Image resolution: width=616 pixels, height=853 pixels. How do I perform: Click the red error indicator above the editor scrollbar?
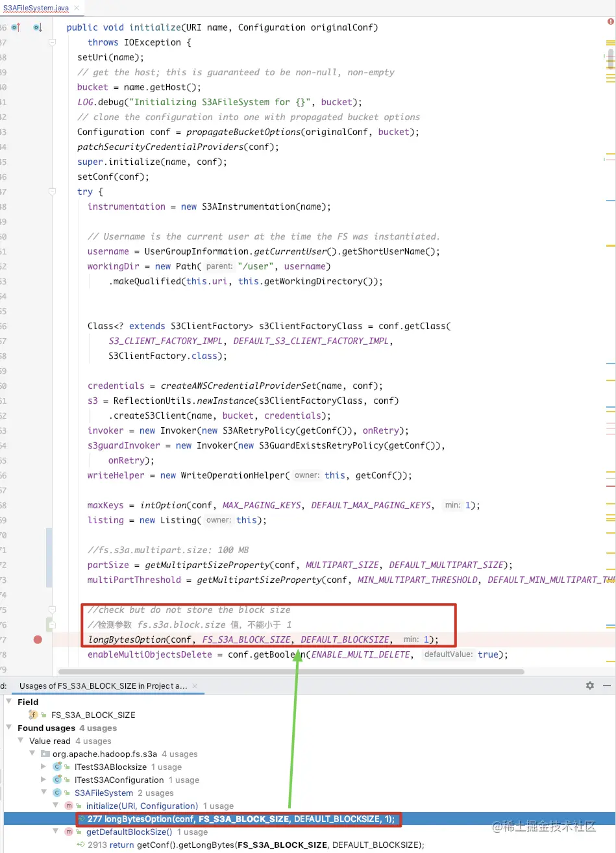click(611, 22)
